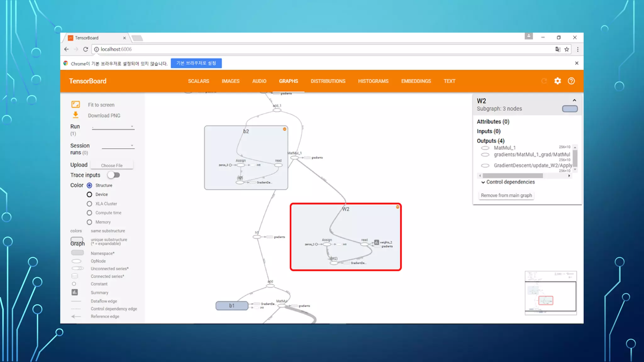
Task: Open a new browser tab
Action: [x=137, y=38]
